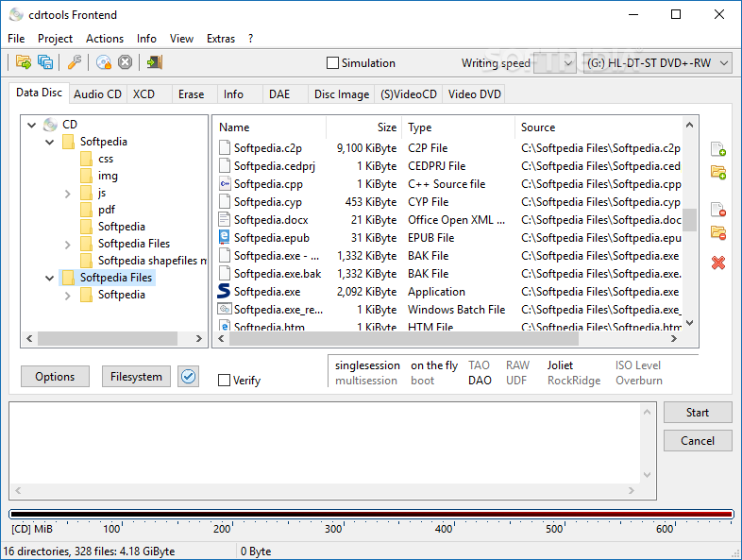Click the save project toolbar icon

(45, 62)
